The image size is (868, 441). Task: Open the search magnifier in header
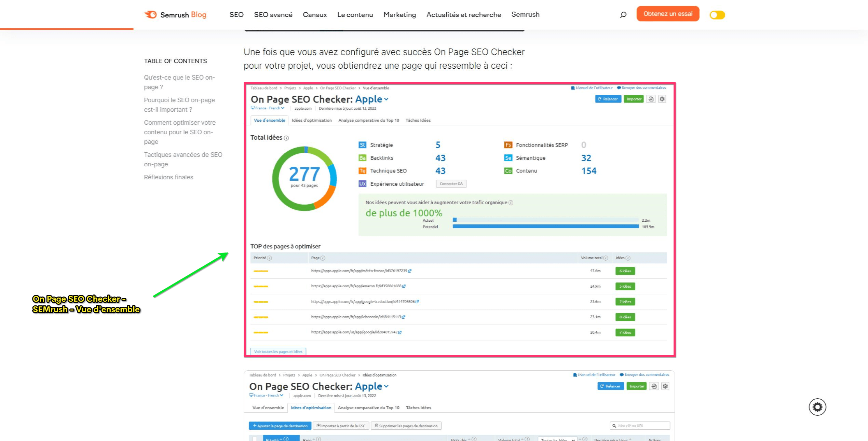tap(623, 15)
